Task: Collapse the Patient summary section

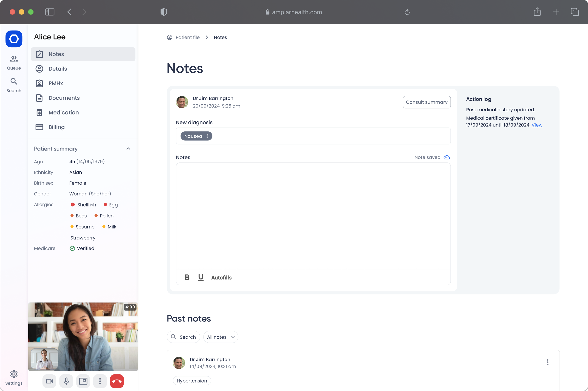Action: [128, 149]
